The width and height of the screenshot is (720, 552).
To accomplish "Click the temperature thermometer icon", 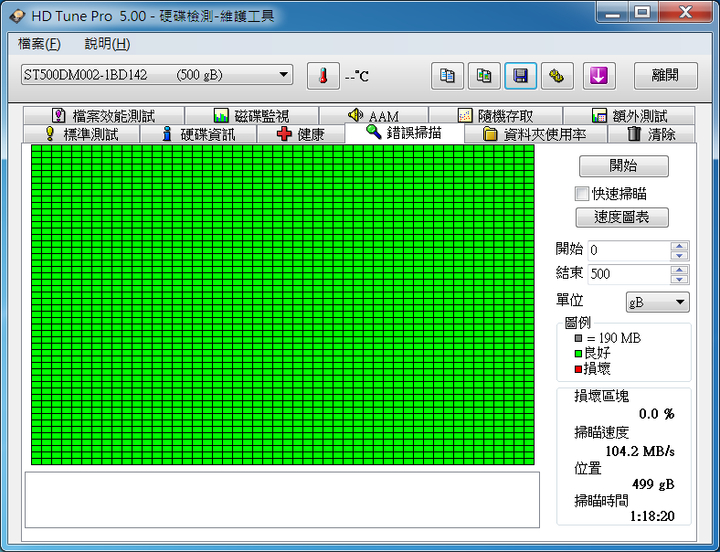I will tap(323, 76).
